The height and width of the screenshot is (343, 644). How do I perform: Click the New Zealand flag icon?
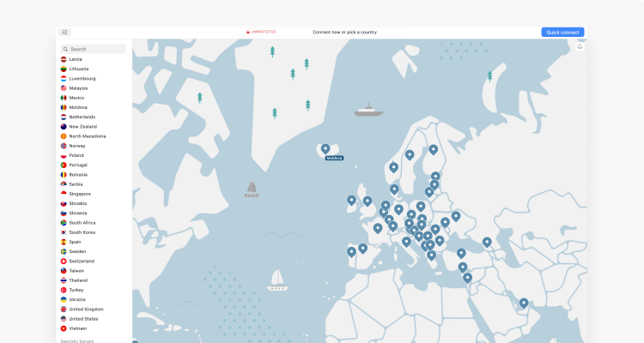coord(64,127)
